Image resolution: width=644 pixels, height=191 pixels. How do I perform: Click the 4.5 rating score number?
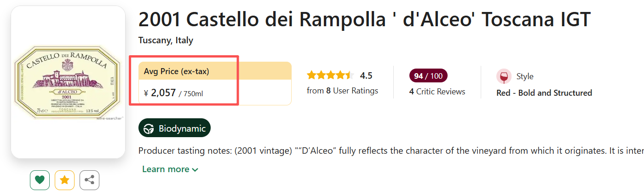point(366,75)
